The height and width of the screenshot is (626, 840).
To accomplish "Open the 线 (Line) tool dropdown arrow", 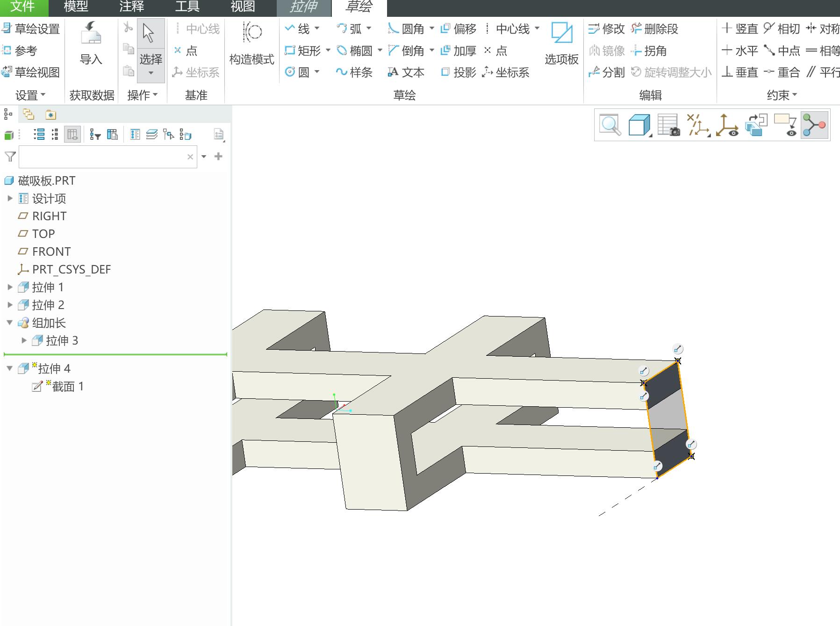I will tap(317, 29).
